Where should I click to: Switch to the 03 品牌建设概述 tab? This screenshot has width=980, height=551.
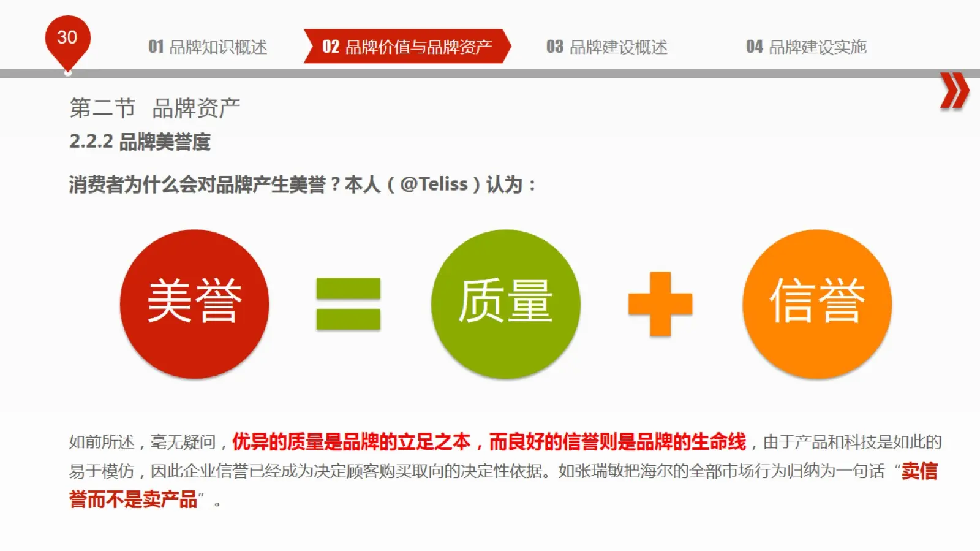click(606, 47)
